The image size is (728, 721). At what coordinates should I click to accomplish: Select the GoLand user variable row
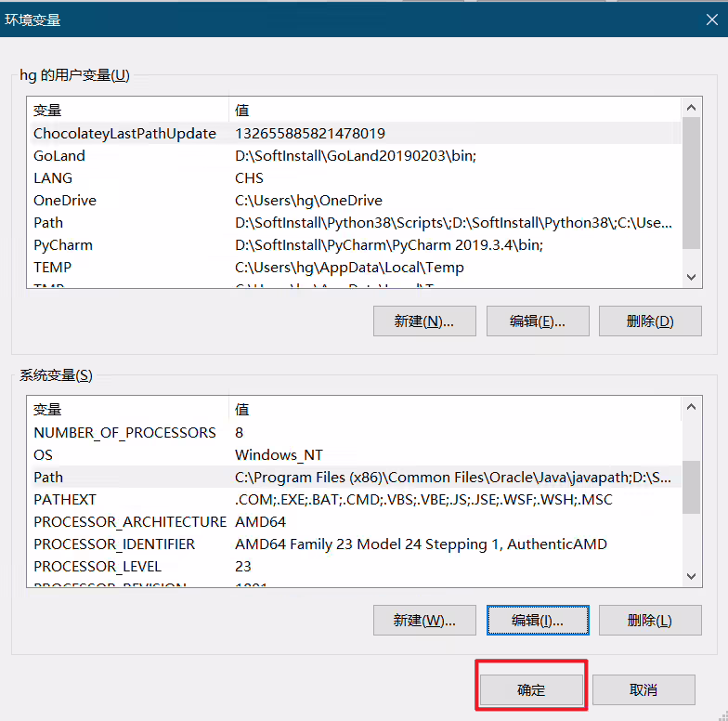(x=355, y=156)
